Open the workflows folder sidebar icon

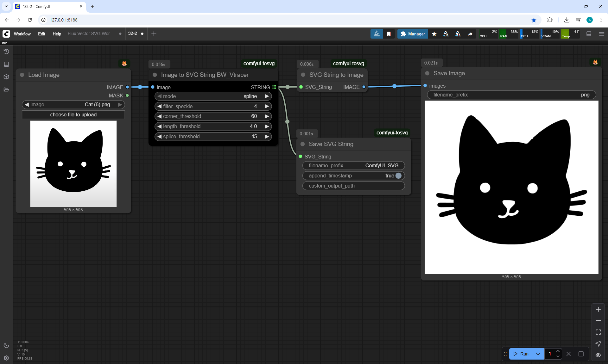click(6, 89)
